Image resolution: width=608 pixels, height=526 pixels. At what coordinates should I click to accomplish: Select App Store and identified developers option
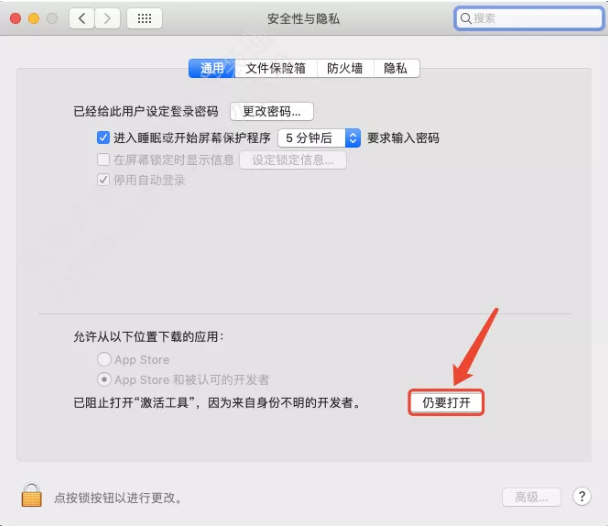tap(104, 379)
